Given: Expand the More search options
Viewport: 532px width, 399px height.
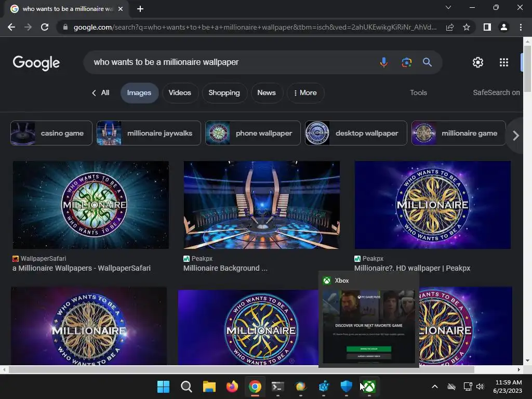Looking at the screenshot, I should point(305,92).
